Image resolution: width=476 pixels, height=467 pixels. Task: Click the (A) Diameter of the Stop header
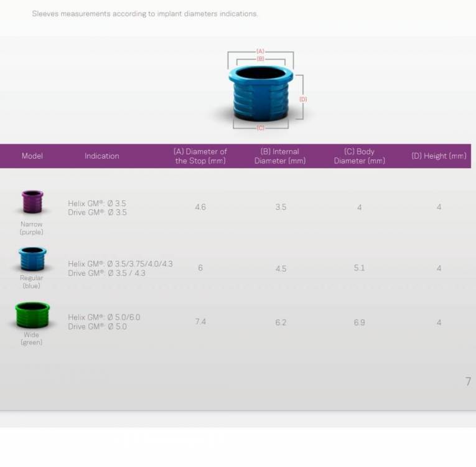point(200,156)
